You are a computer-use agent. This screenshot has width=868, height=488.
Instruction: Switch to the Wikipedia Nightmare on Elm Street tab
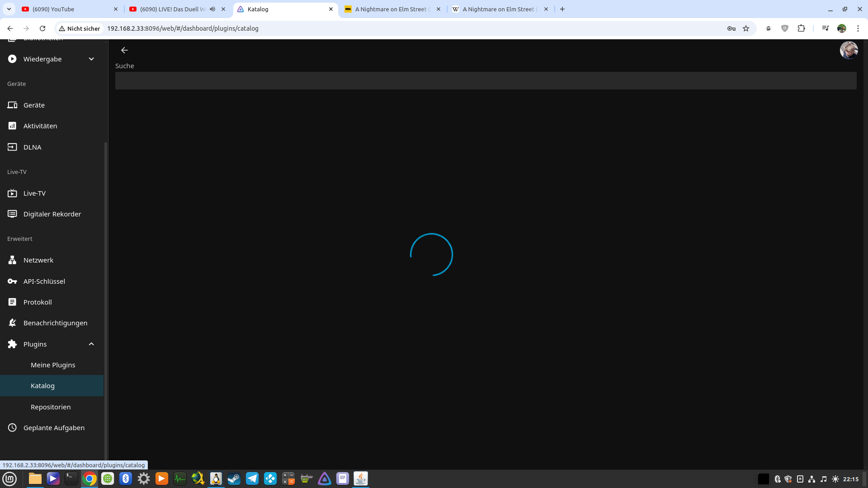(x=497, y=9)
